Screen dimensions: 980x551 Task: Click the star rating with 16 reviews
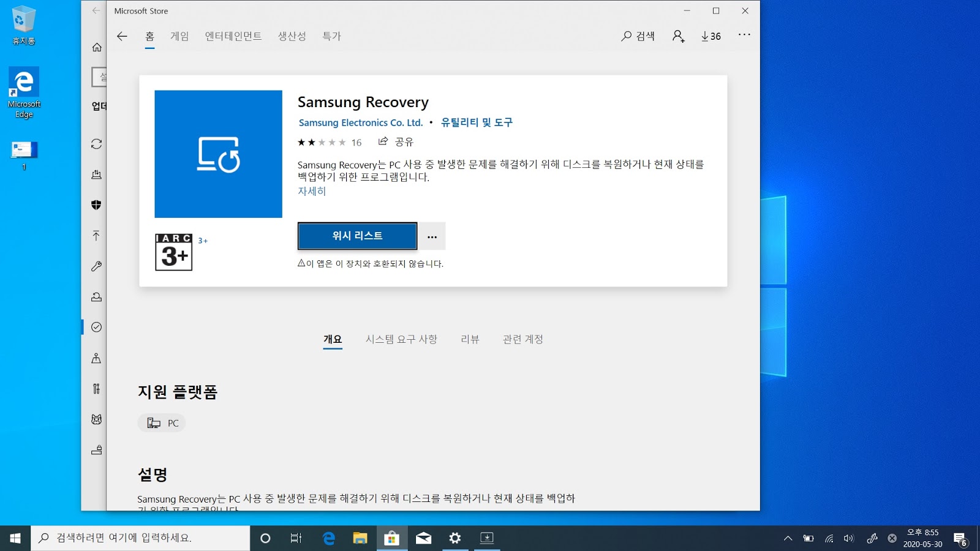tap(330, 142)
